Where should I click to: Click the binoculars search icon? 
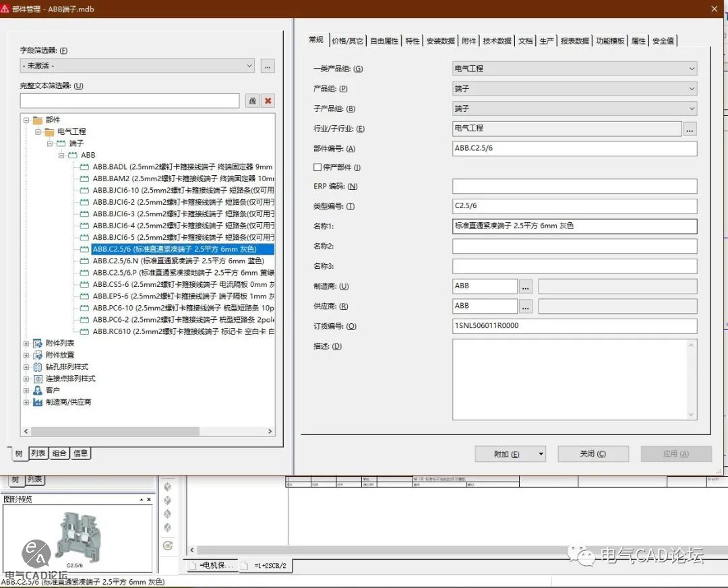coord(253,101)
